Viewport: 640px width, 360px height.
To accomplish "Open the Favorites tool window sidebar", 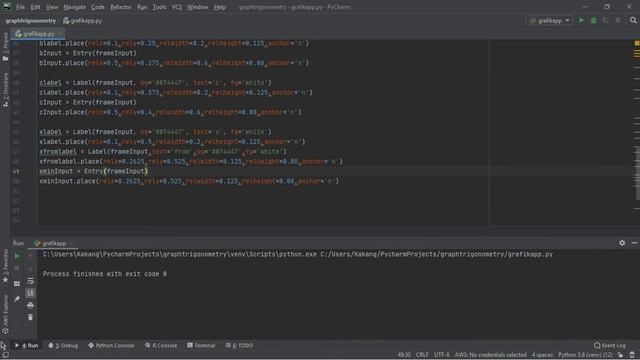I will tap(5, 267).
